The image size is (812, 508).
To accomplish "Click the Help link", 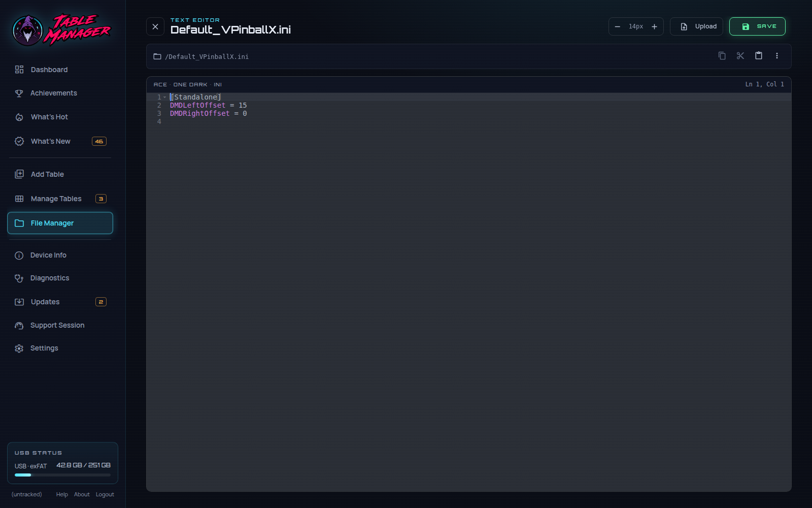I will (x=62, y=494).
